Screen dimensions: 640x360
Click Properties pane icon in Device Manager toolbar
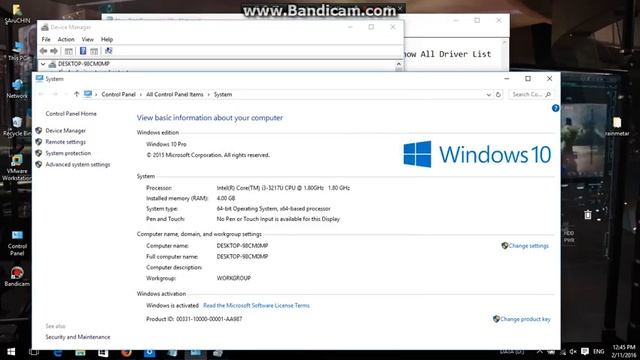pyautogui.click(x=94, y=51)
